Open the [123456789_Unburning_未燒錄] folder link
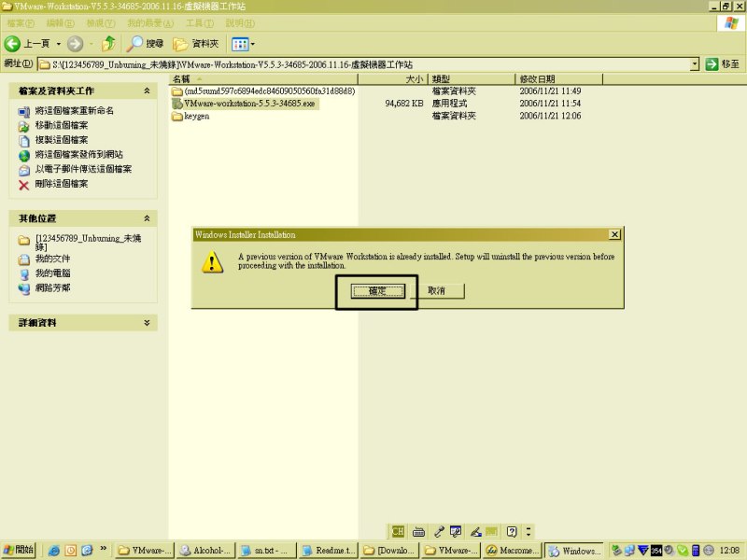747x560 pixels. (x=88, y=242)
